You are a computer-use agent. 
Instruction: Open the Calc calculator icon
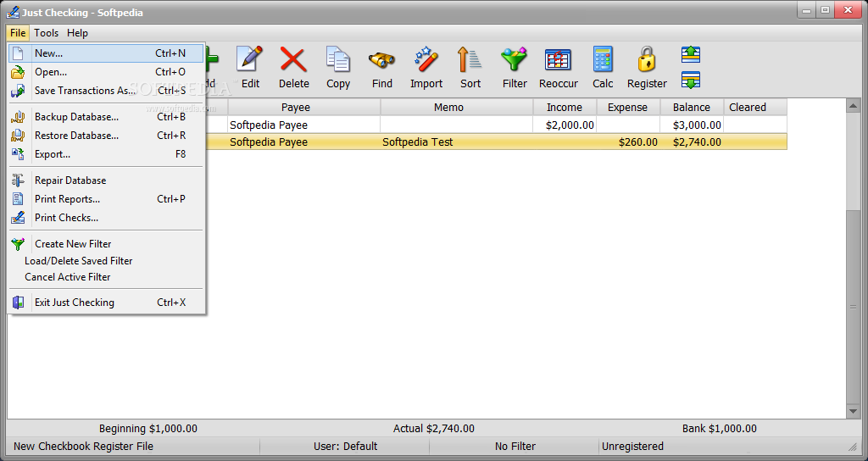tap(603, 59)
